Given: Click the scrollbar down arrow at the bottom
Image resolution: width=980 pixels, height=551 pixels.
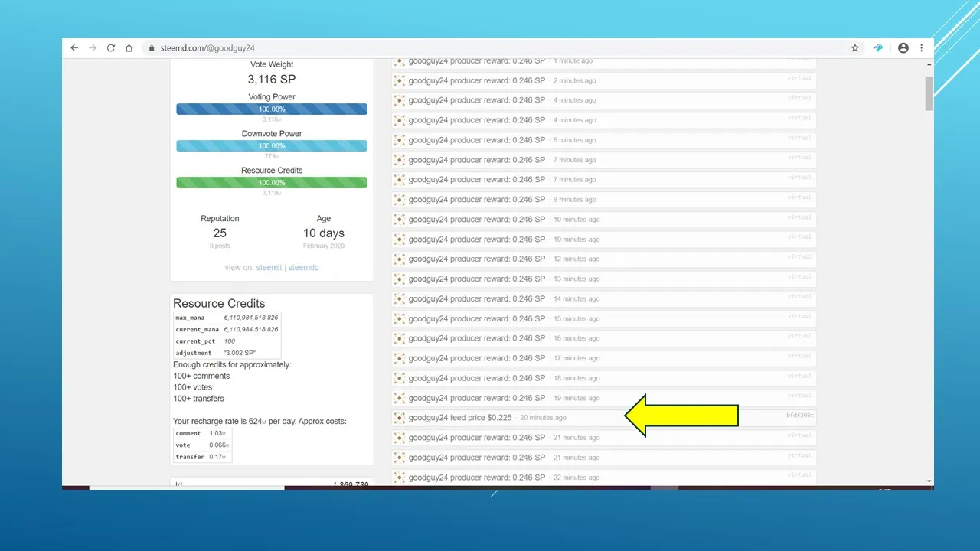Looking at the screenshot, I should 929,481.
